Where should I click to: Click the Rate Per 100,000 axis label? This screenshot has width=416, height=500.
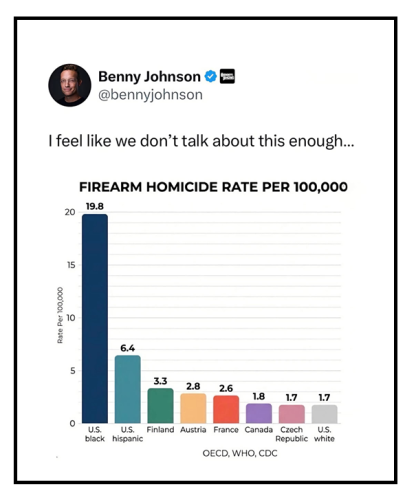[x=60, y=315]
